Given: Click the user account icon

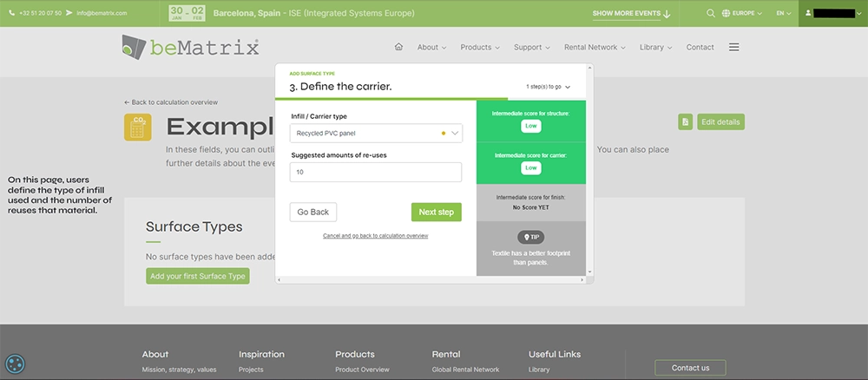Looking at the screenshot, I should (809, 13).
